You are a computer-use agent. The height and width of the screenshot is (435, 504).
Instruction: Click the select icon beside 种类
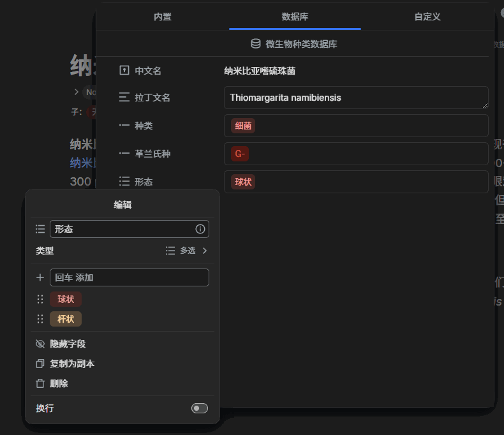point(124,126)
